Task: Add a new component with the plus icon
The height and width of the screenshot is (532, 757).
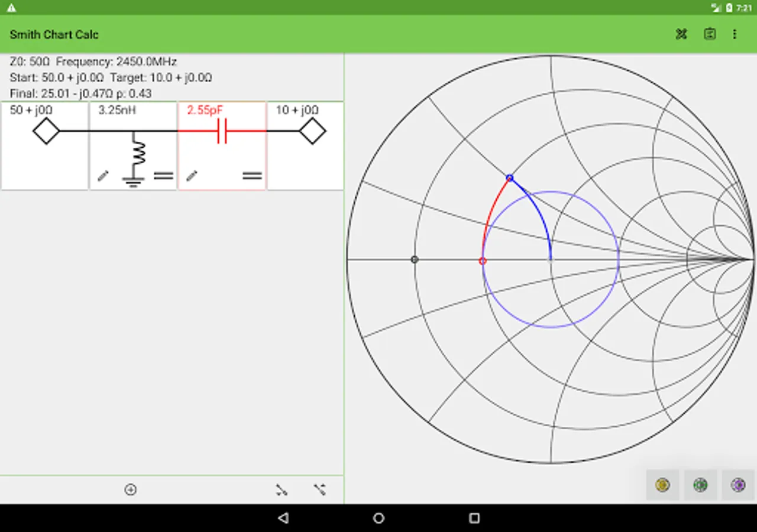Action: pyautogui.click(x=131, y=489)
